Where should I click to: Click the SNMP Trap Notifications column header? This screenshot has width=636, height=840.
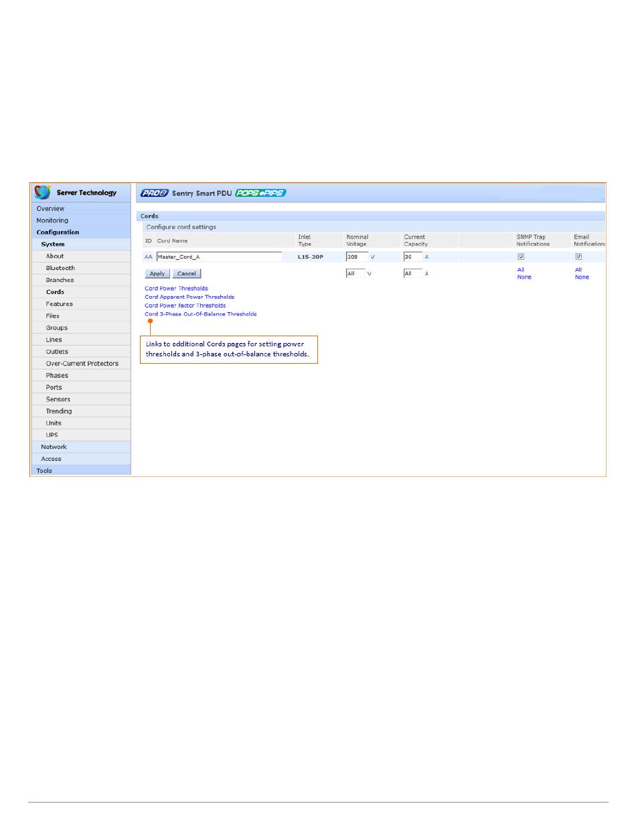tap(533, 240)
